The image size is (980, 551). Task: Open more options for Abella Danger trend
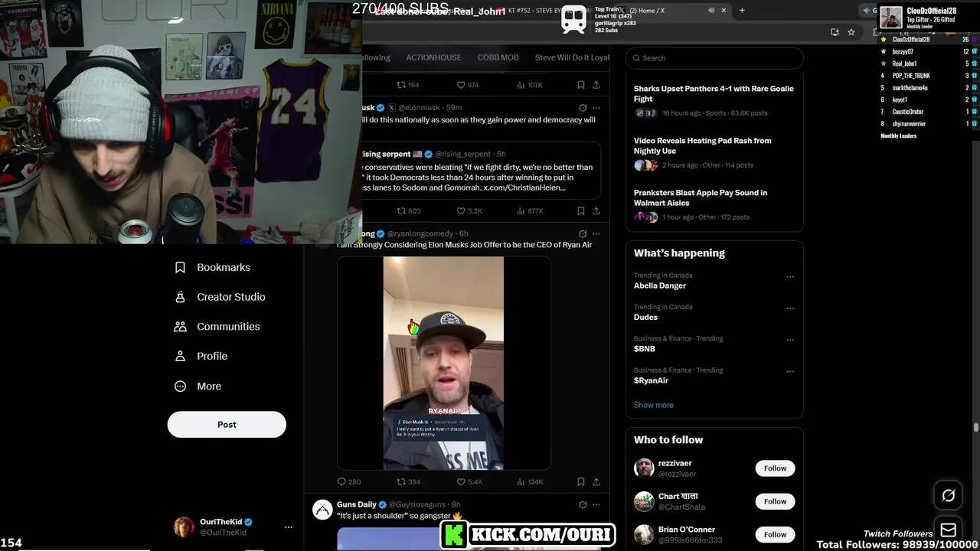pos(790,276)
